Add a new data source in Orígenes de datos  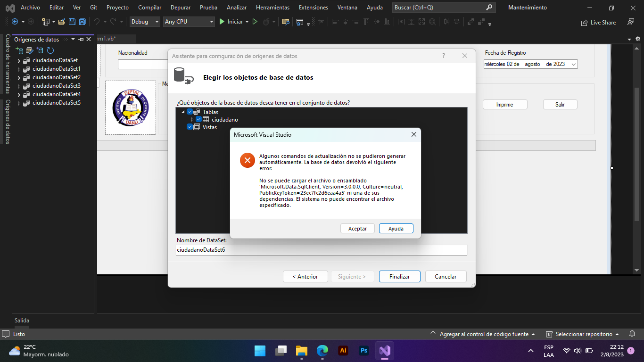pos(19,50)
